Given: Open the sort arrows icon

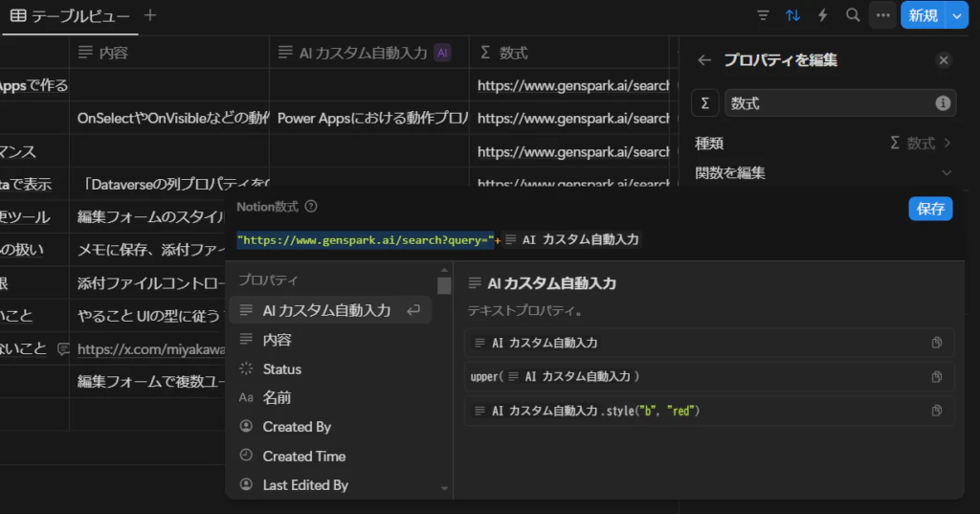Looking at the screenshot, I should tap(792, 15).
